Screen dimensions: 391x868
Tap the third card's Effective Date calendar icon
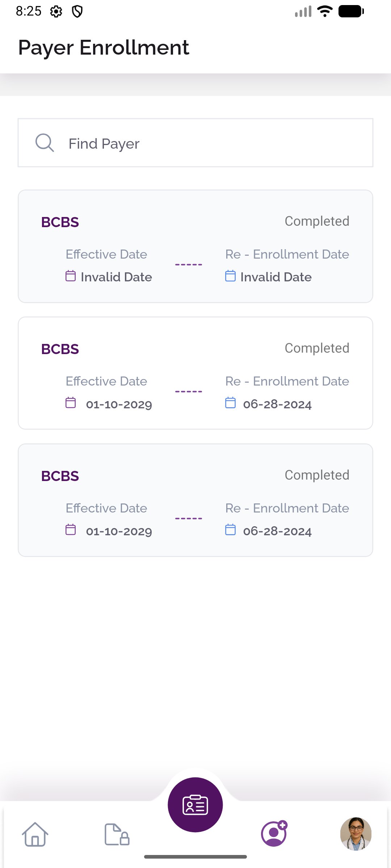coord(71,529)
